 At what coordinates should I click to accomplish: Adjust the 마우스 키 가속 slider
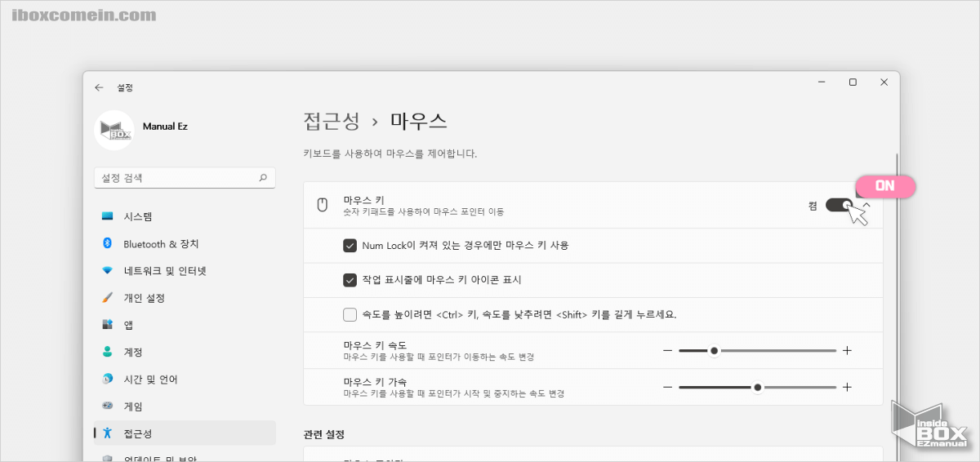pos(757,388)
